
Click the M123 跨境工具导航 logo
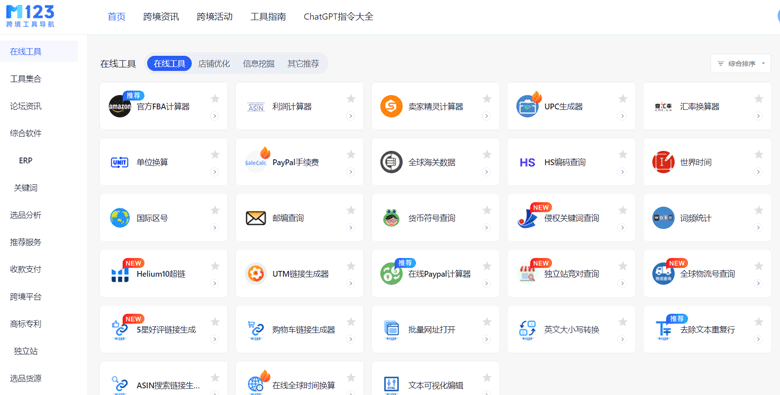click(x=30, y=16)
